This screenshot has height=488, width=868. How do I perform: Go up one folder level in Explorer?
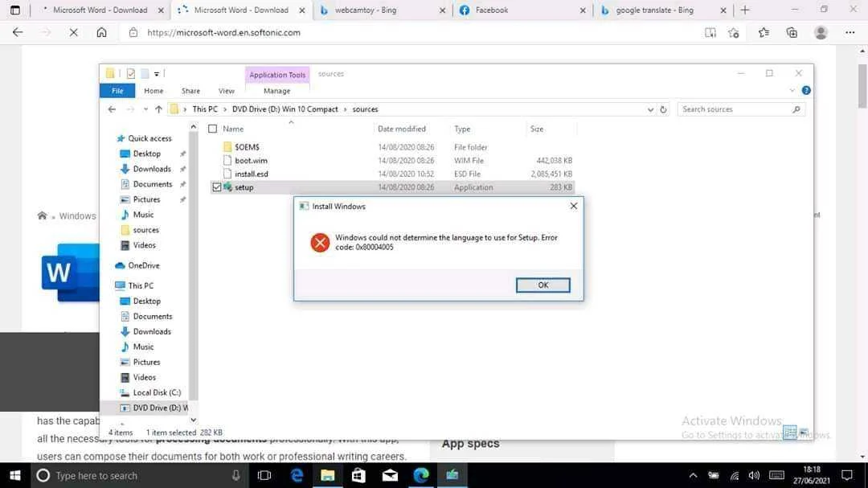[x=158, y=109]
